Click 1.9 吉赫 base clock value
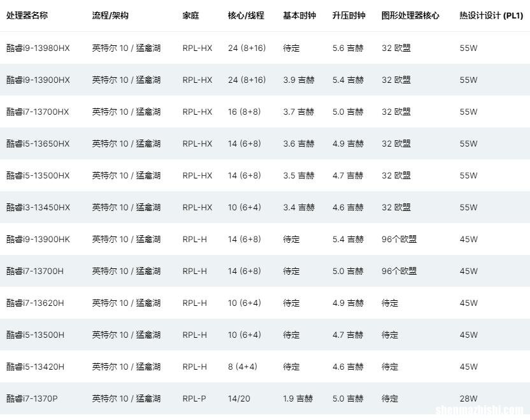The height and width of the screenshot is (420, 530). (297, 398)
